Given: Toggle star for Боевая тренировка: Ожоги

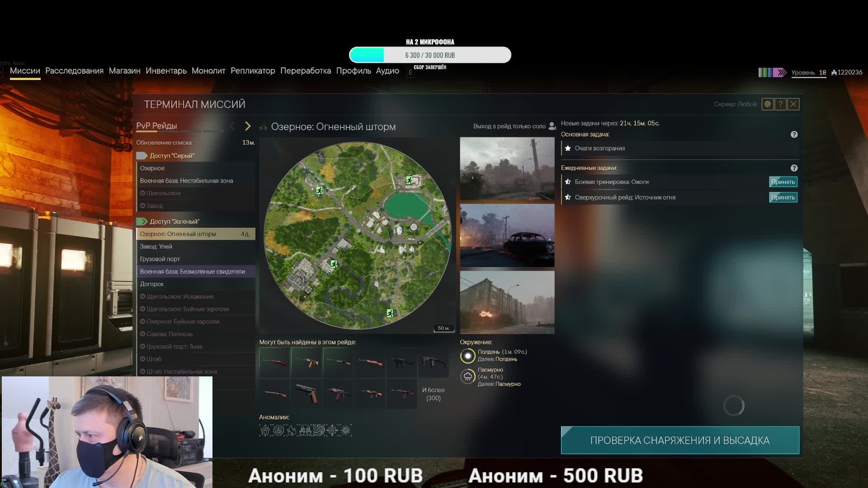Looking at the screenshot, I should point(568,182).
